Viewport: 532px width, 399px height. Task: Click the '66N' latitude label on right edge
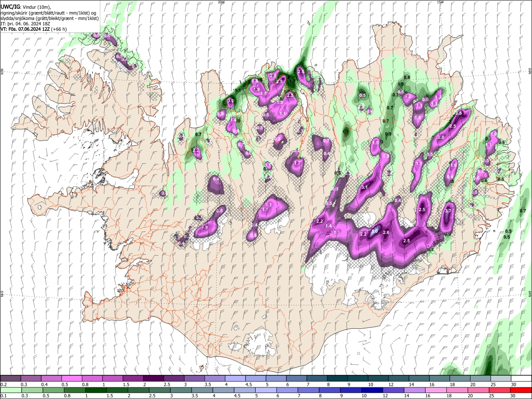click(530, 72)
